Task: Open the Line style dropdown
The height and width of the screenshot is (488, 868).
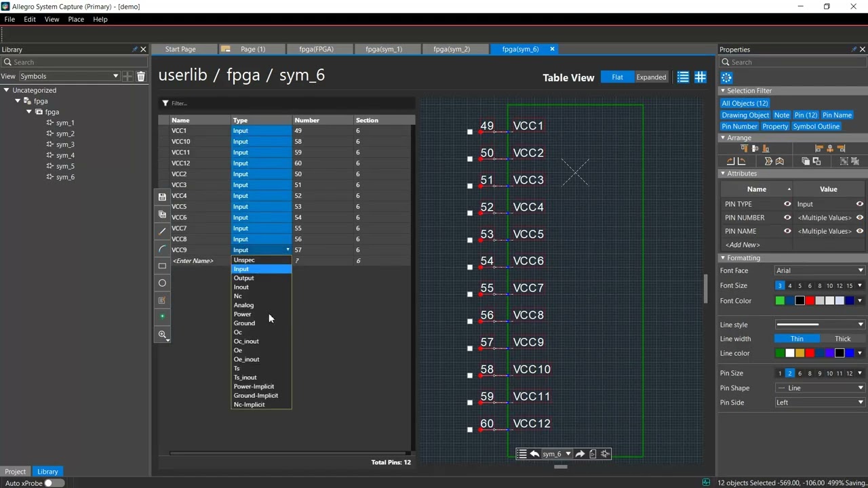Action: [819, 325]
